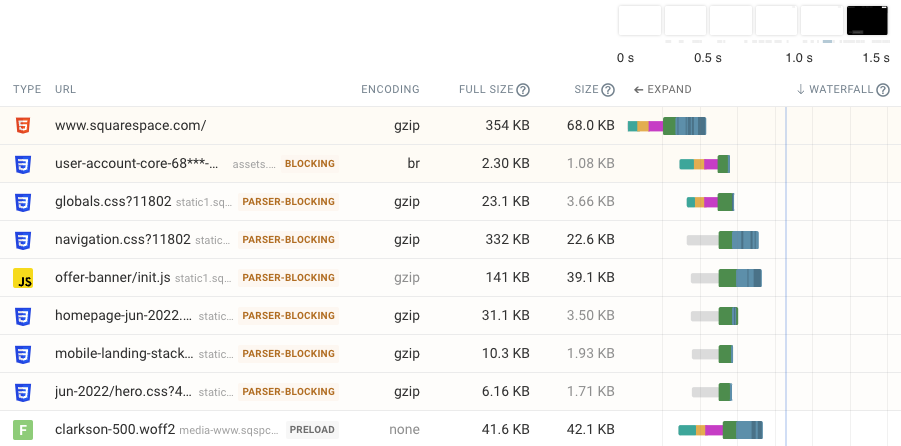901x446 pixels.
Task: Sort by the Encoding column header
Action: 390,90
